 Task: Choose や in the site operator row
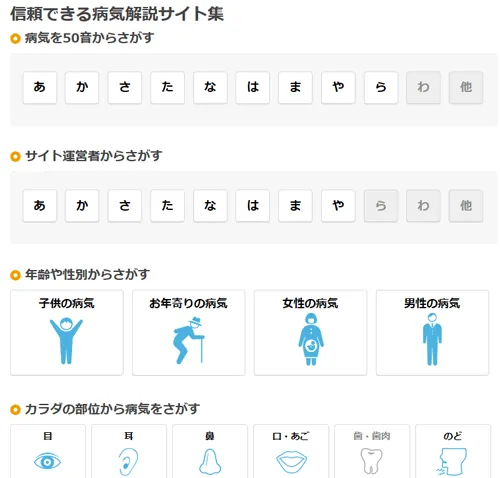tap(338, 206)
